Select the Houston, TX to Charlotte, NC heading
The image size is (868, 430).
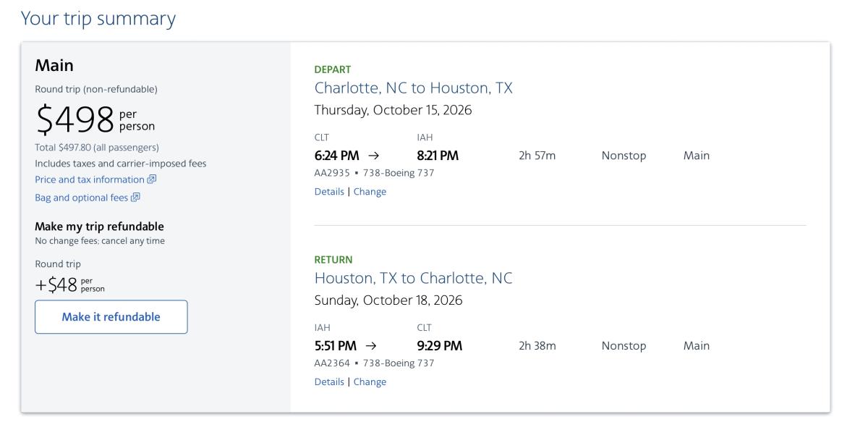tap(414, 279)
